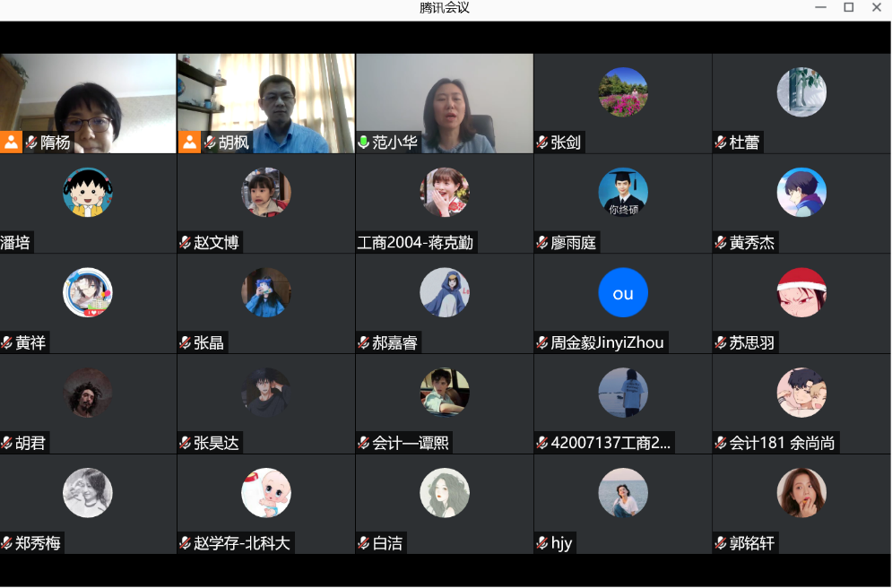Select the muted mic icon for 周金毅JinyiZhou
892x588 pixels.
pyautogui.click(x=542, y=342)
